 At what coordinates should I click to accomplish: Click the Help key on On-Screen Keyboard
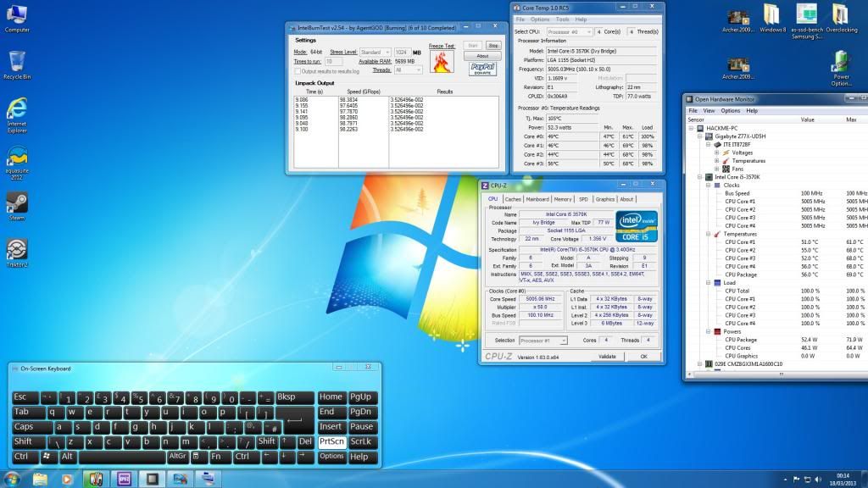point(362,457)
